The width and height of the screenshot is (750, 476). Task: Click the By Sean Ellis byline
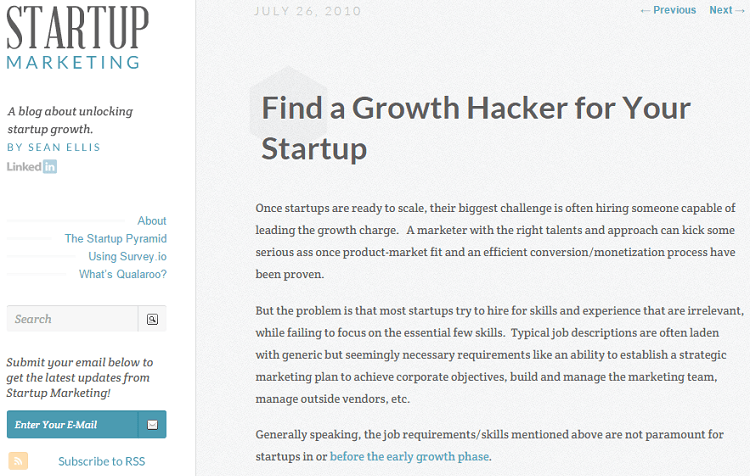(x=54, y=147)
